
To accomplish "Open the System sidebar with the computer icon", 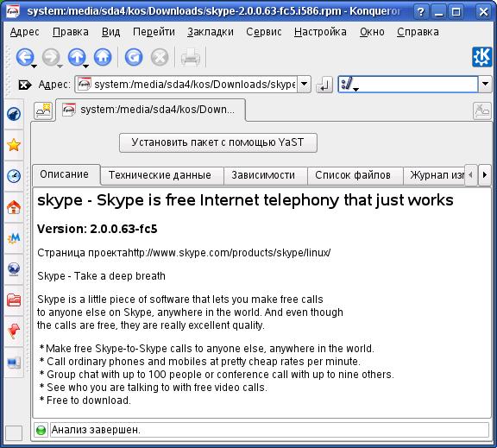I will click(14, 362).
